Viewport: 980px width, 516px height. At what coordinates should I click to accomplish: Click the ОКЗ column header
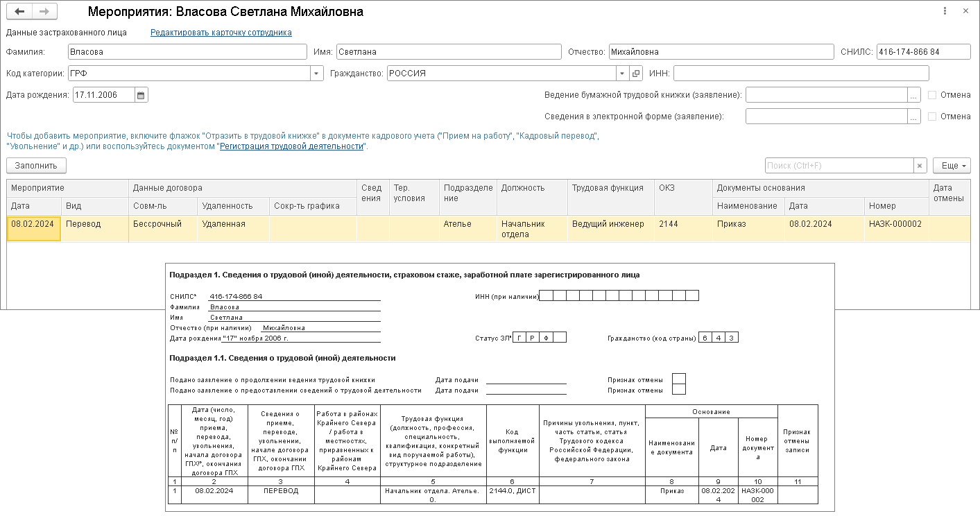[x=683, y=197]
